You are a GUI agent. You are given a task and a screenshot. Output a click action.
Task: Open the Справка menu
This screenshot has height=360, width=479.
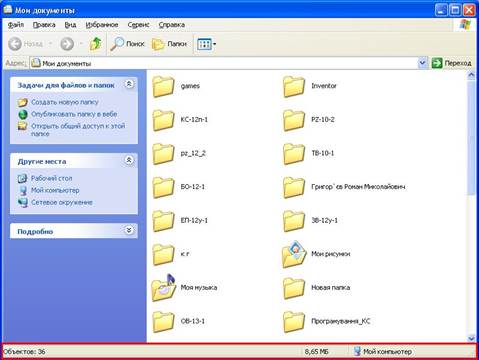point(172,25)
